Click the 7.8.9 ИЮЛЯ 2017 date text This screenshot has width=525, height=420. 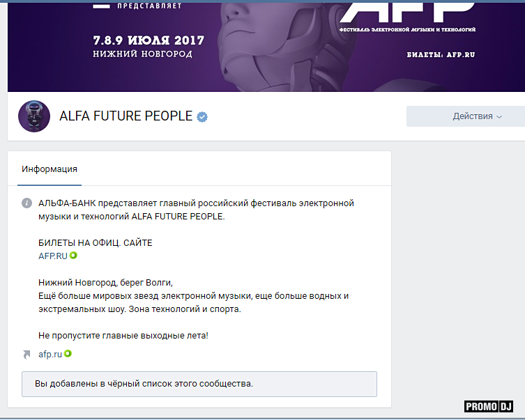pyautogui.click(x=149, y=40)
